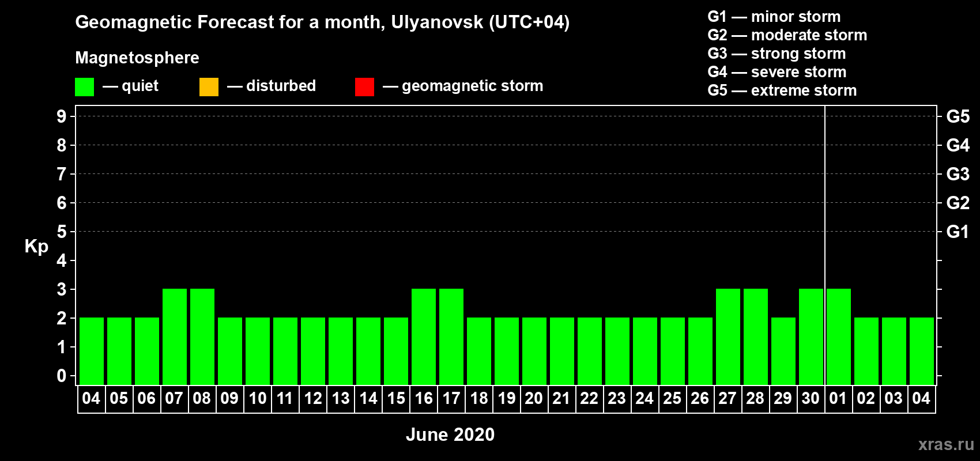Click the green bar above date 27
980x461 pixels.
tap(728, 337)
